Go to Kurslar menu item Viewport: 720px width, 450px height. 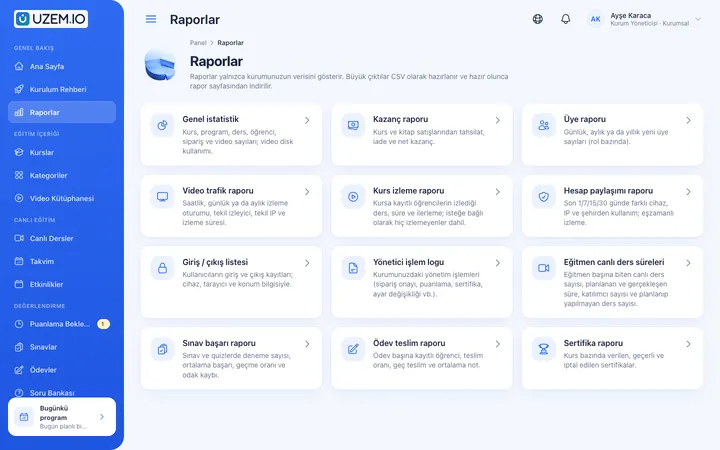(62, 152)
